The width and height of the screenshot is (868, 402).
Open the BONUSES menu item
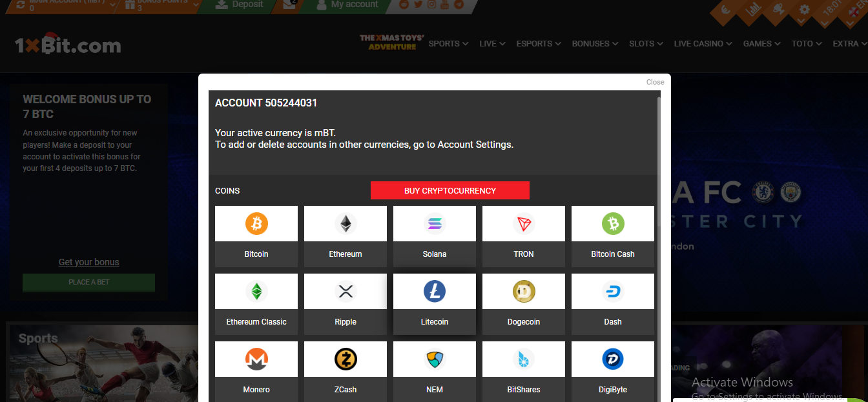coord(594,43)
